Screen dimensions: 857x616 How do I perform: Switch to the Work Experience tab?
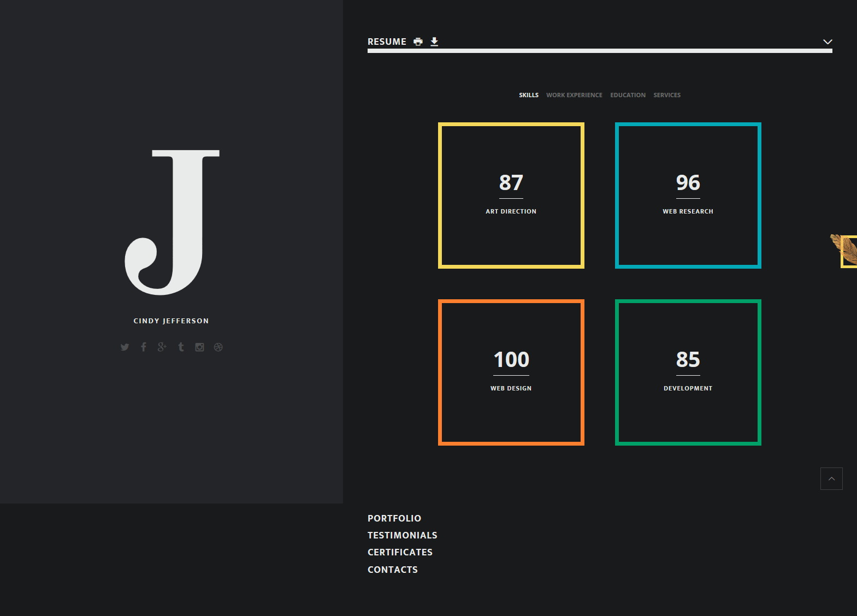pyautogui.click(x=574, y=95)
